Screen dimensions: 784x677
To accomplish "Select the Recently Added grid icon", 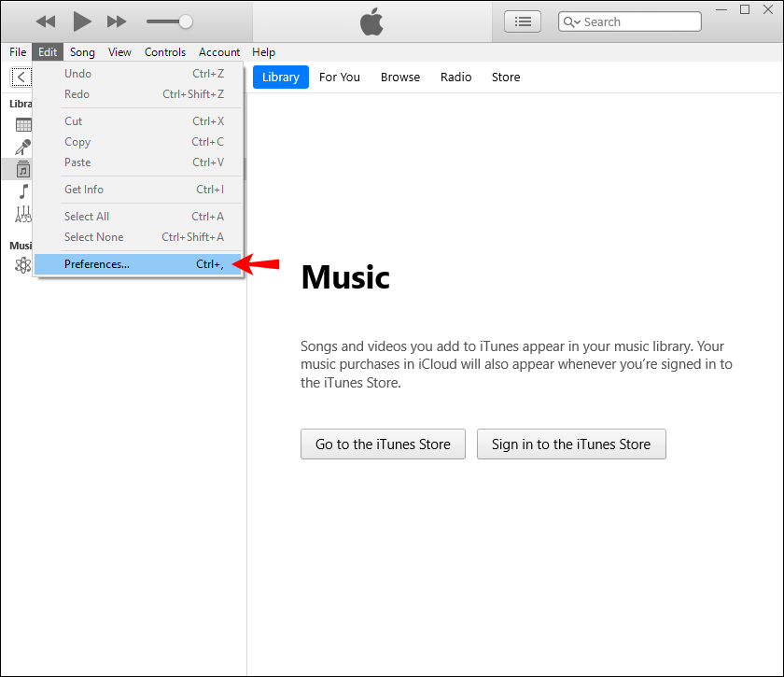I will pyautogui.click(x=23, y=124).
